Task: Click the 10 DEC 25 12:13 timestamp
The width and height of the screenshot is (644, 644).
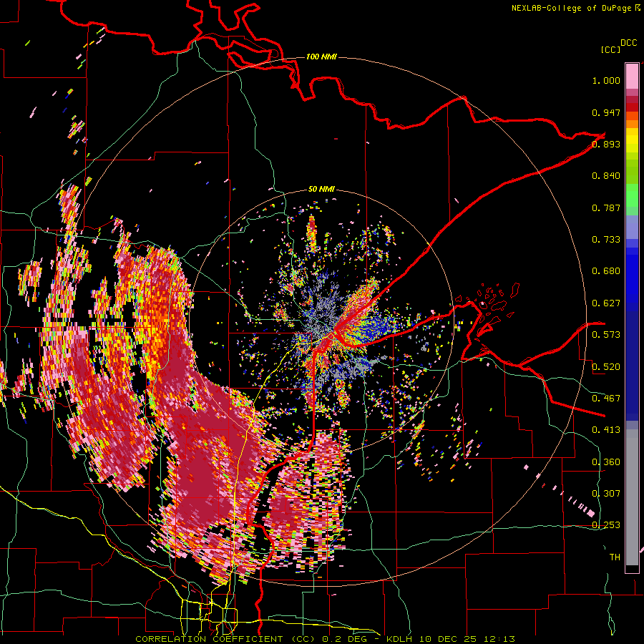Action: point(467,639)
